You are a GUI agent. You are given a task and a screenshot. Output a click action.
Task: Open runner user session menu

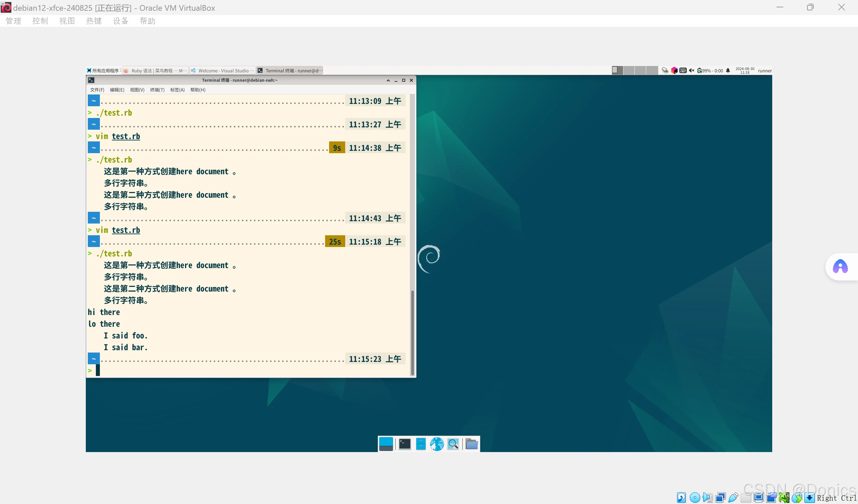[x=764, y=70]
